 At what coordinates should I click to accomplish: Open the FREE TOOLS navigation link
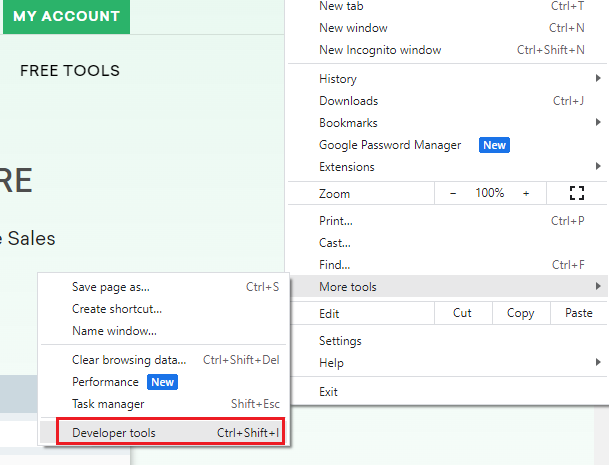point(70,71)
